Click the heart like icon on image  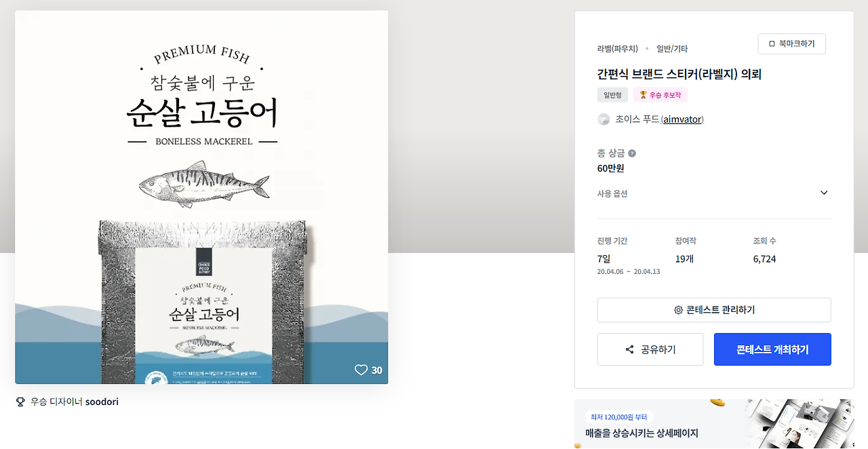point(361,370)
